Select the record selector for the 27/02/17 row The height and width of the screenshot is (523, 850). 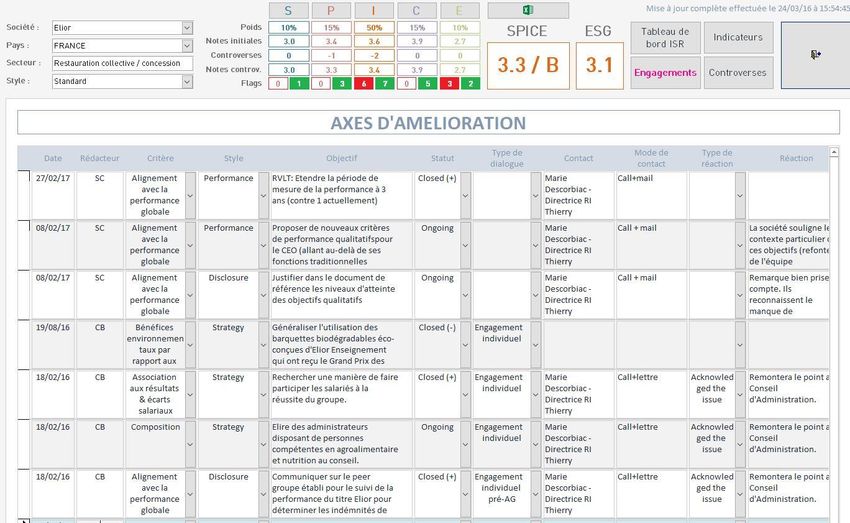point(25,195)
